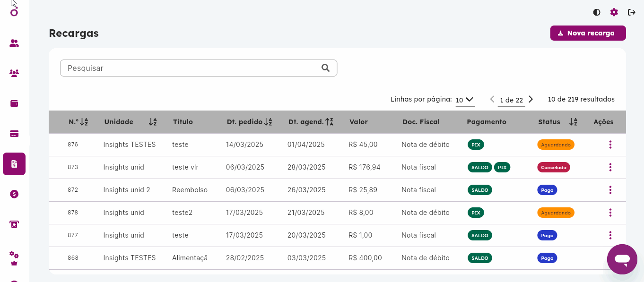Open actions menu for recarga 876
The width and height of the screenshot is (644, 282).
pos(610,145)
